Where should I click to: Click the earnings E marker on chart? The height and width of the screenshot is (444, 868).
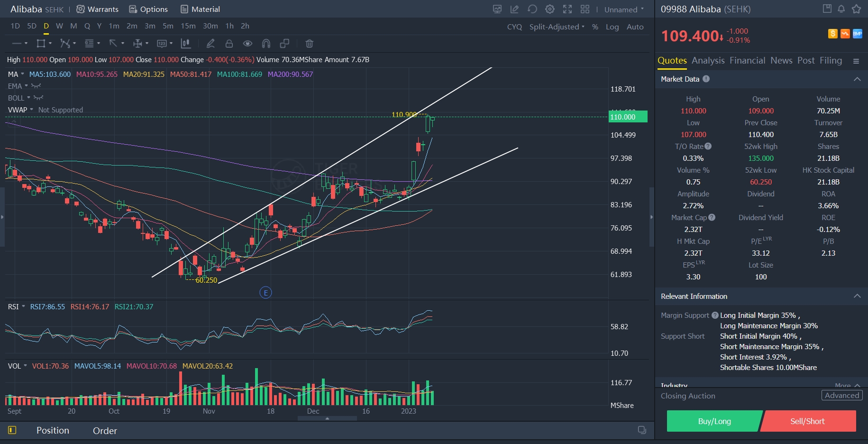click(265, 293)
